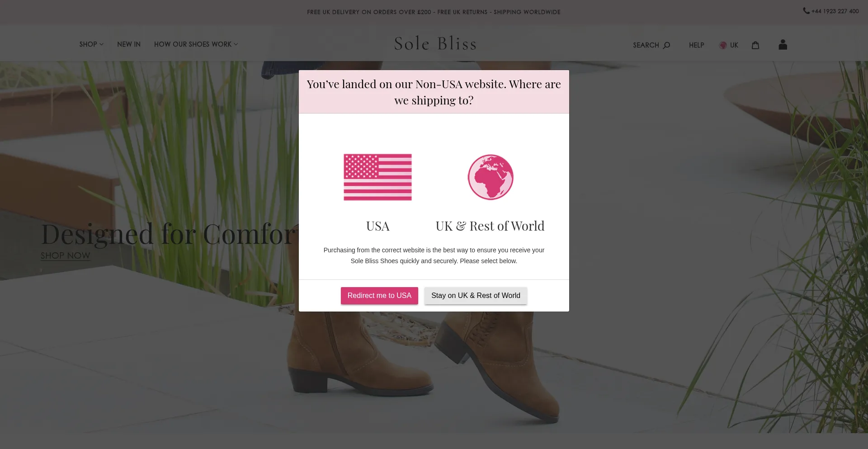Select the pink globe icon in dialog
The width and height of the screenshot is (868, 449).
tap(491, 177)
